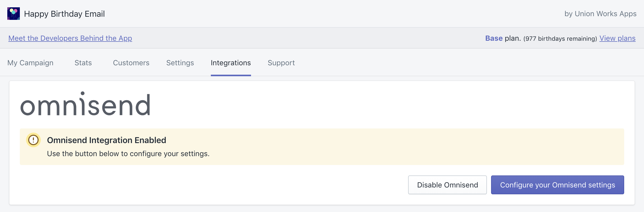Click the Happy Birthday Email balloon icon
Image resolution: width=644 pixels, height=212 pixels.
tap(14, 14)
